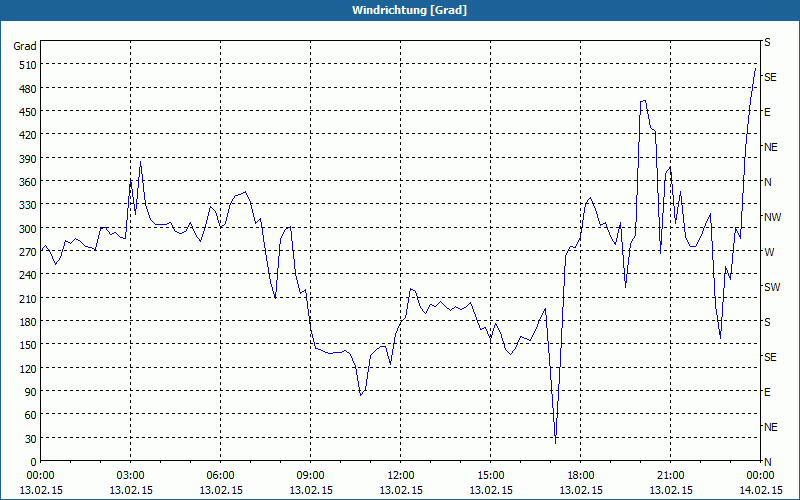Select the NE compass label near 405 level
Viewport: 800px width, 500px height.
tap(770, 147)
